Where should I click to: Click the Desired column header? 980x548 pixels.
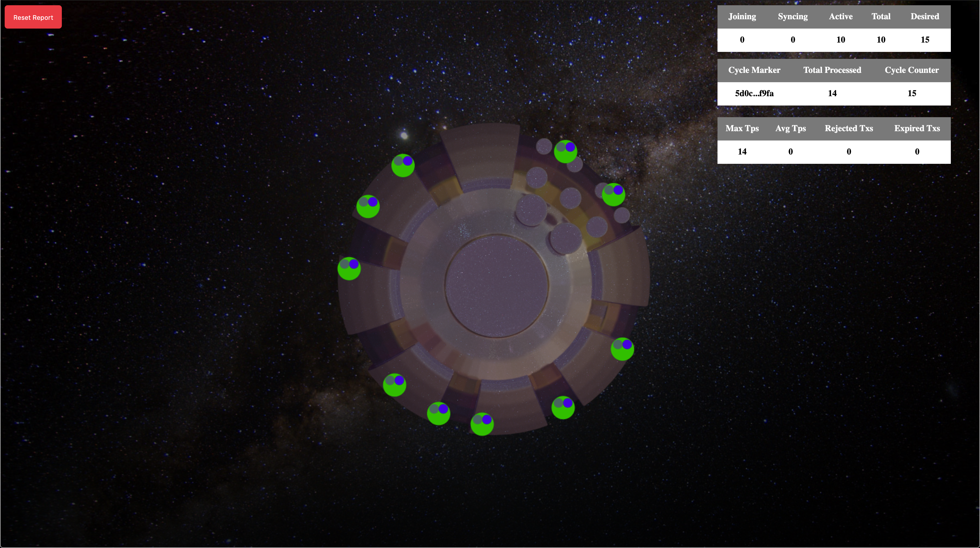tap(925, 17)
